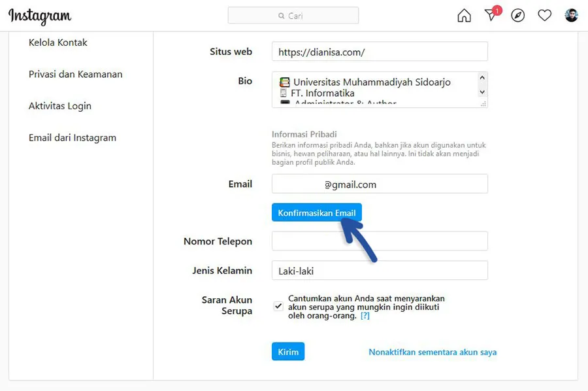Open the [?] help link

click(x=366, y=315)
